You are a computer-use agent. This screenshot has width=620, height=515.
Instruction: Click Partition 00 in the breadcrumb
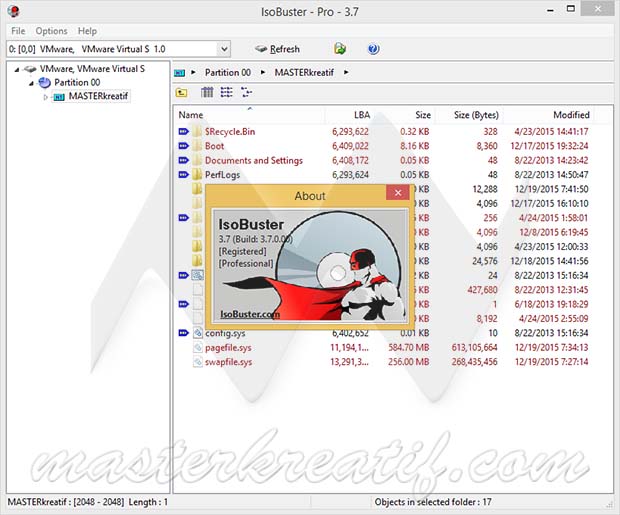point(228,72)
